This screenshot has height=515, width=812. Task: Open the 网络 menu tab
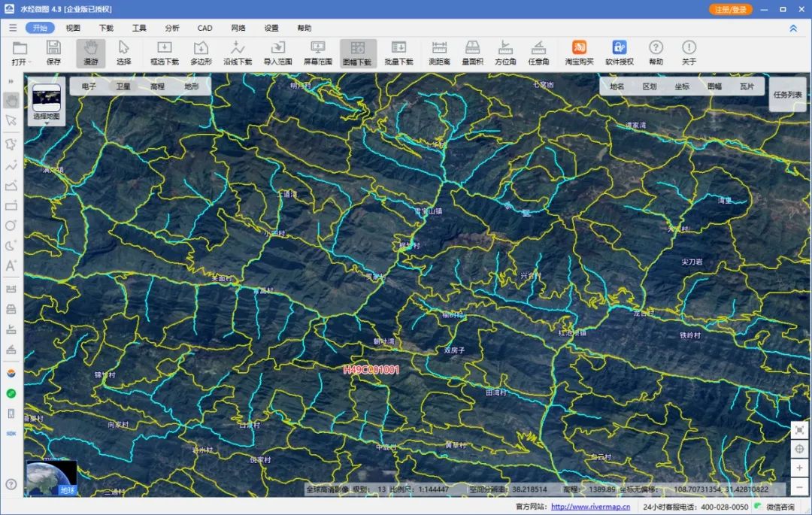click(x=238, y=28)
